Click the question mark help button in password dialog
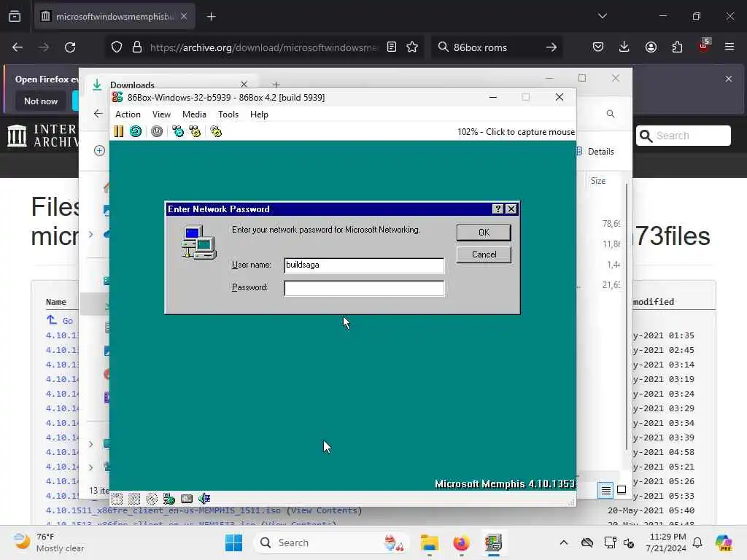Viewport: 747px width, 560px height. (498, 209)
